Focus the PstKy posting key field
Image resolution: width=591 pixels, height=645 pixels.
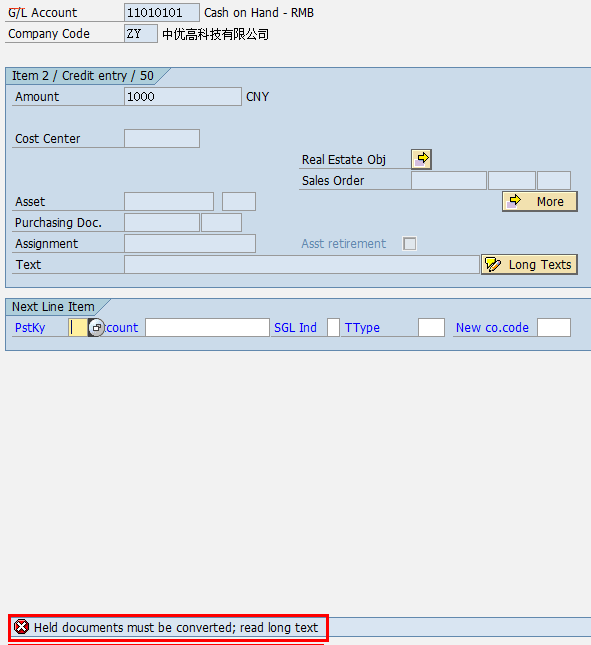pyautogui.click(x=78, y=328)
